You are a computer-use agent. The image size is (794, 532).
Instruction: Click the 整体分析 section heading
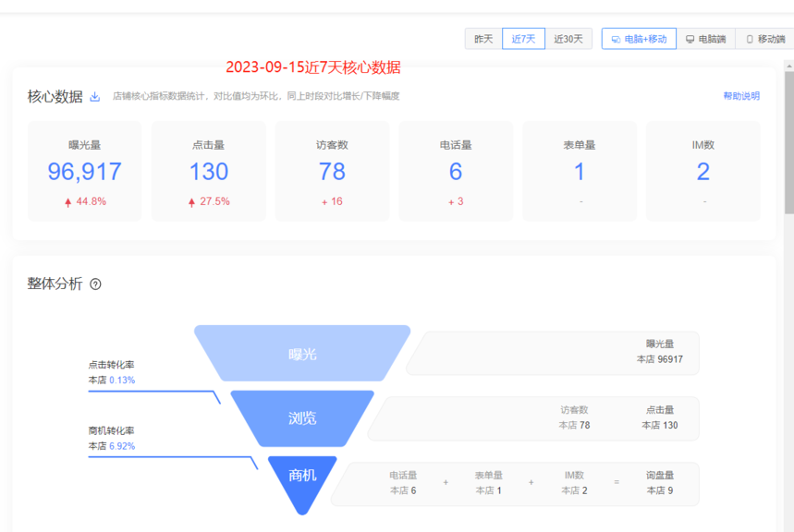[x=55, y=284]
